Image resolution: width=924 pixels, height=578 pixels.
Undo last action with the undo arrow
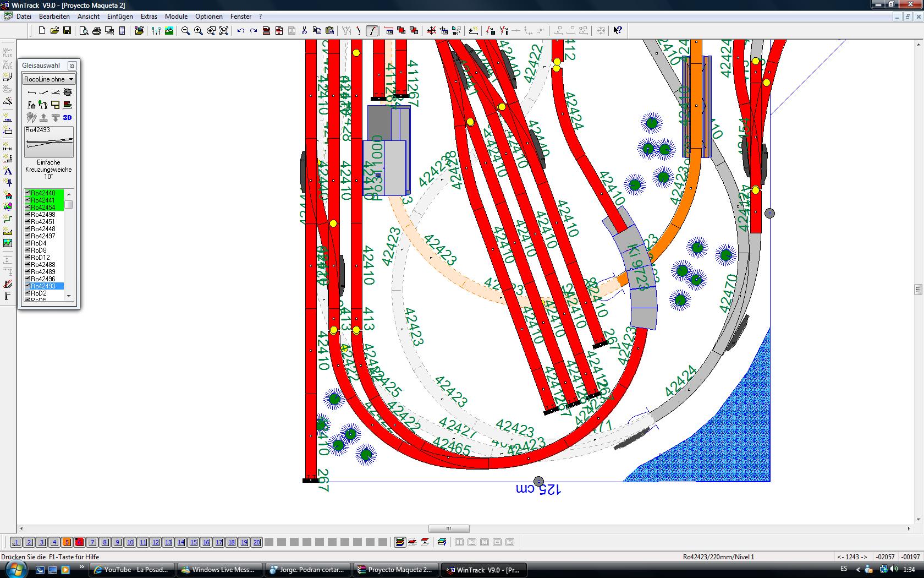(x=240, y=31)
